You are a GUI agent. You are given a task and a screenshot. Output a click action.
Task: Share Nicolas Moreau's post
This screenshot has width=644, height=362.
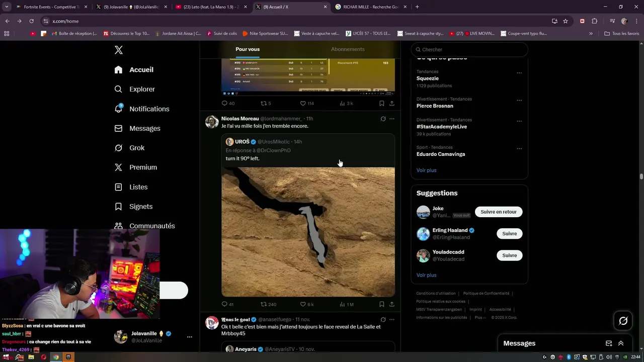[391, 304]
